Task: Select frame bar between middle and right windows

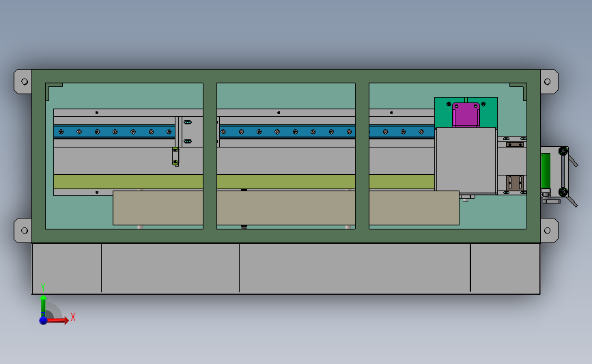Action: coord(362,156)
